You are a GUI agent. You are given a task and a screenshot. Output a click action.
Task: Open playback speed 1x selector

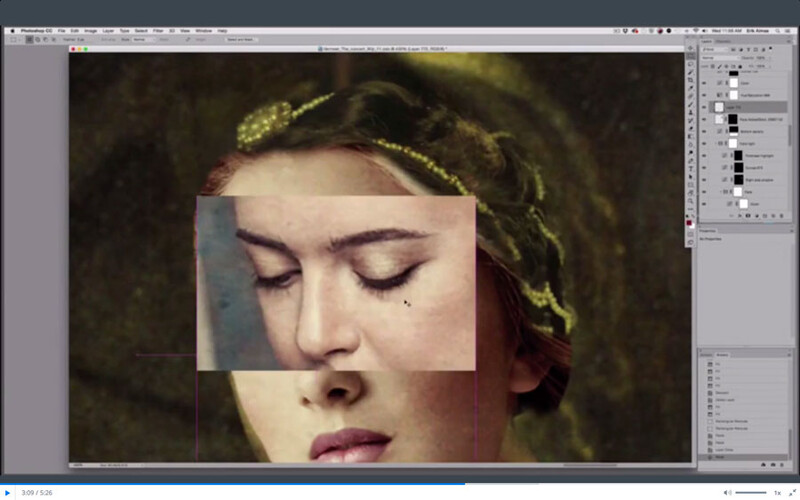click(x=777, y=492)
